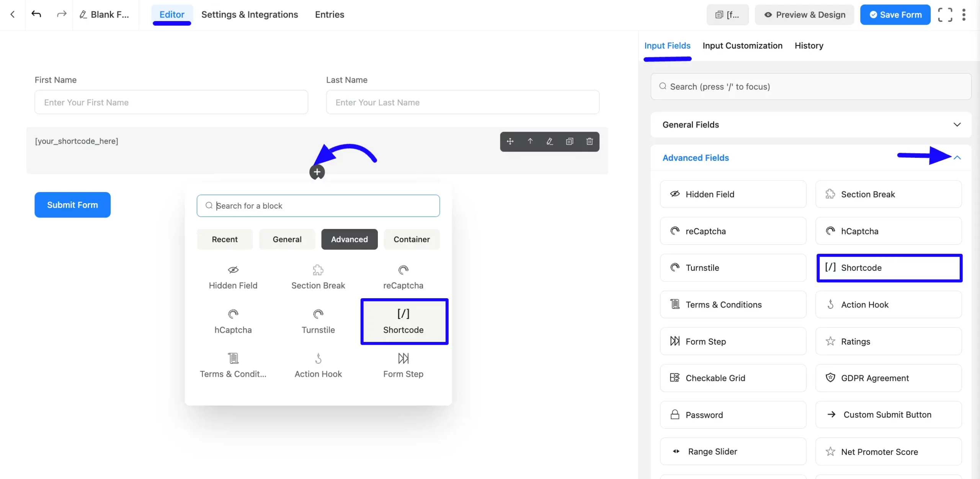Viewport: 980px width, 479px height.
Task: Enter fullscreen mode via corner brackets icon
Action: 945,15
